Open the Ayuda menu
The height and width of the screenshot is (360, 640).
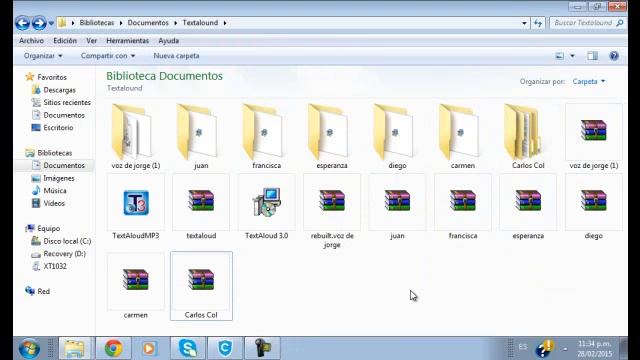[169, 41]
